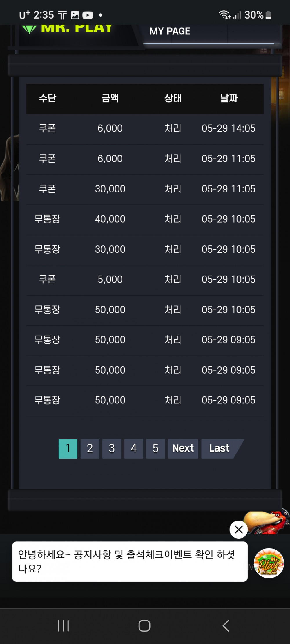Image resolution: width=290 pixels, height=644 pixels.
Task: Tap the Android back navigation icon
Action: (x=226, y=626)
